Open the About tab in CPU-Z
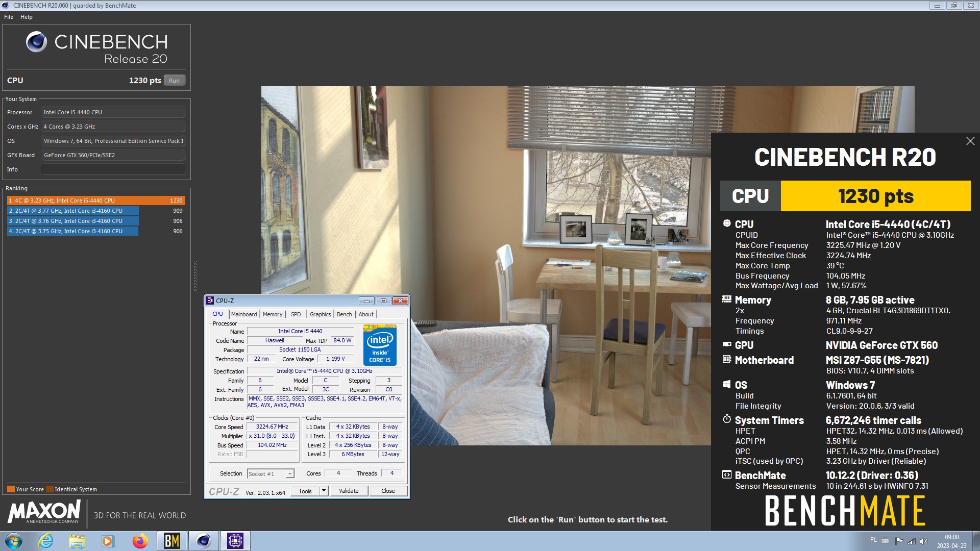Viewport: 980px width, 551px height. pyautogui.click(x=366, y=314)
